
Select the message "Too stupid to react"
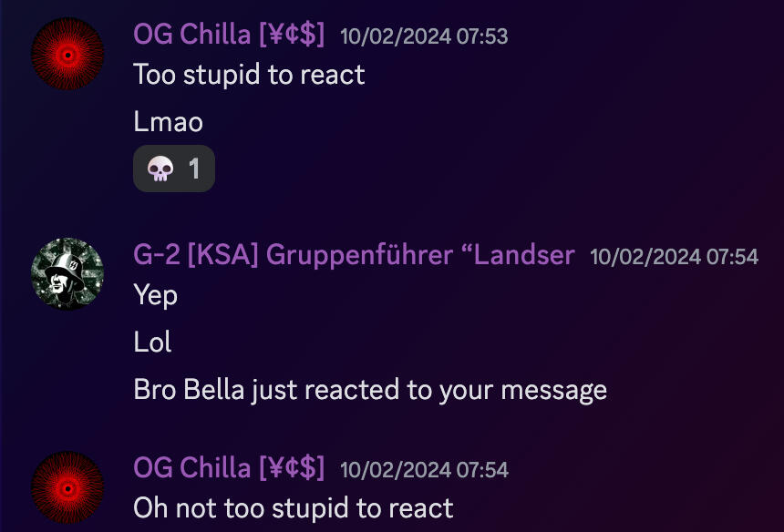pos(249,75)
